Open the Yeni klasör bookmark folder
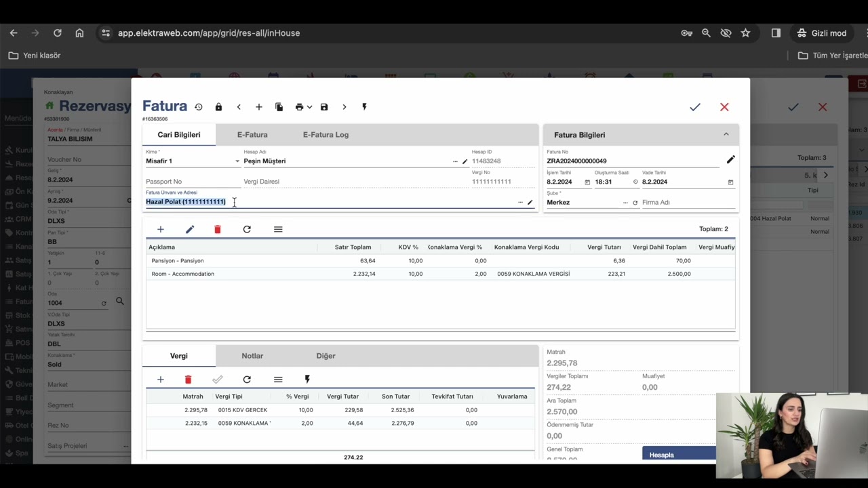The width and height of the screenshot is (868, 488). 35,56
